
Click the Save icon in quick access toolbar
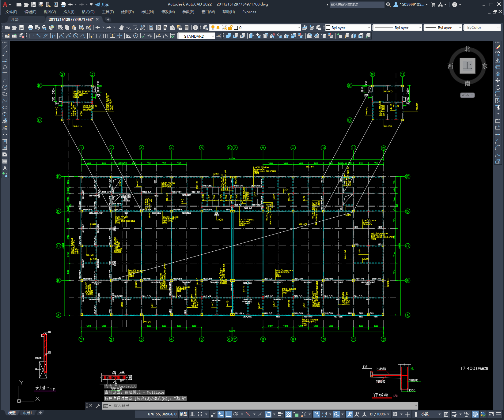pyautogui.click(x=34, y=4)
